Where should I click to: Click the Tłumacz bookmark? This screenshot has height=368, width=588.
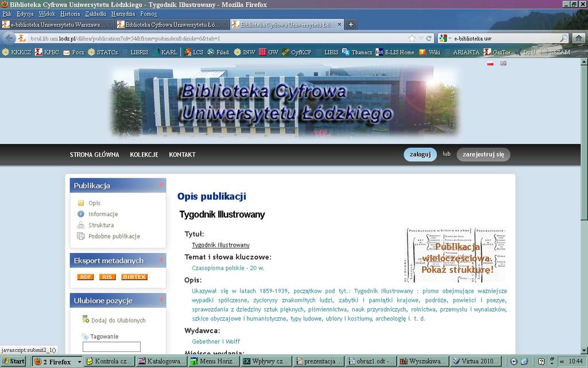click(x=357, y=52)
